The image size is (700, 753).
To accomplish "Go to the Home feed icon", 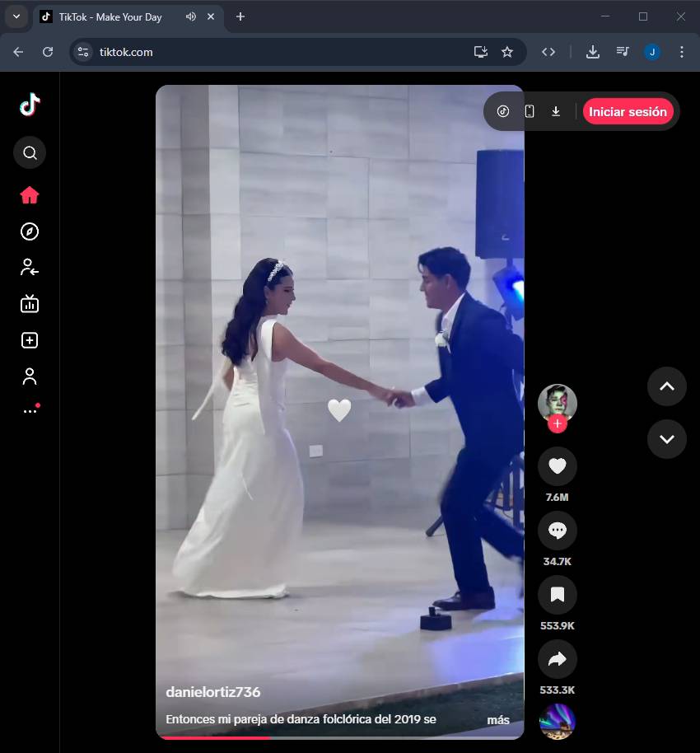I will point(30,195).
